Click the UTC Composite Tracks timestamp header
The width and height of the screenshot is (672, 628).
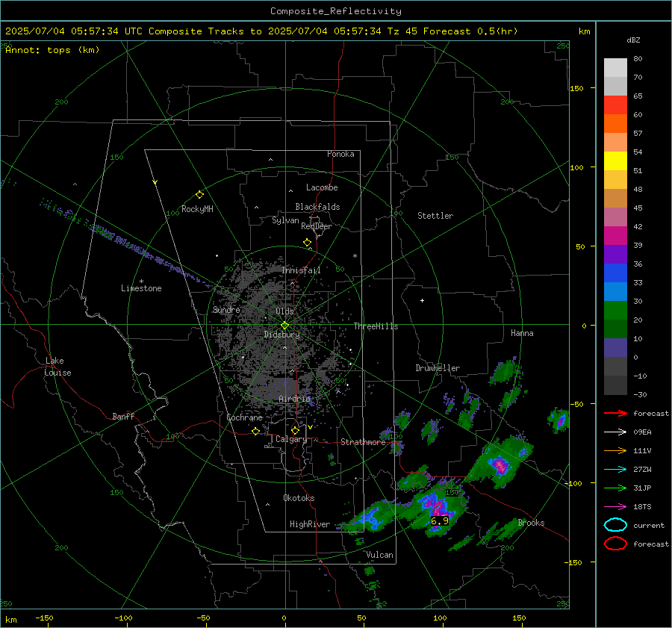pyautogui.click(x=261, y=31)
